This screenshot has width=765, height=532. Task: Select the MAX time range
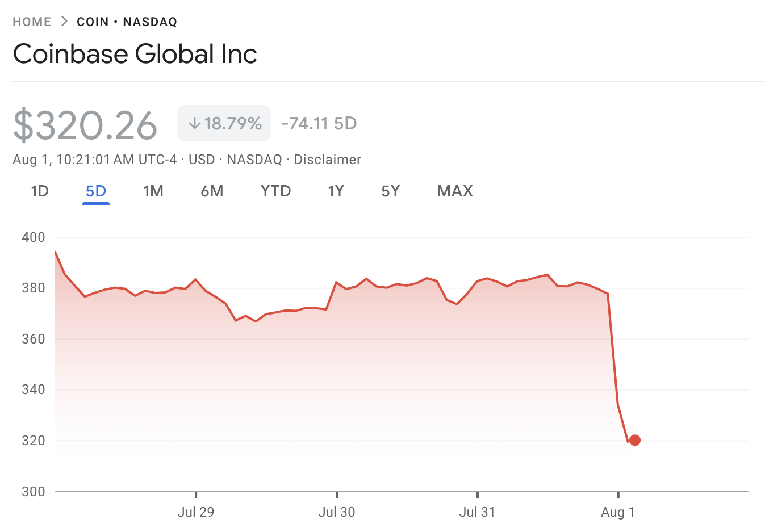(x=455, y=191)
